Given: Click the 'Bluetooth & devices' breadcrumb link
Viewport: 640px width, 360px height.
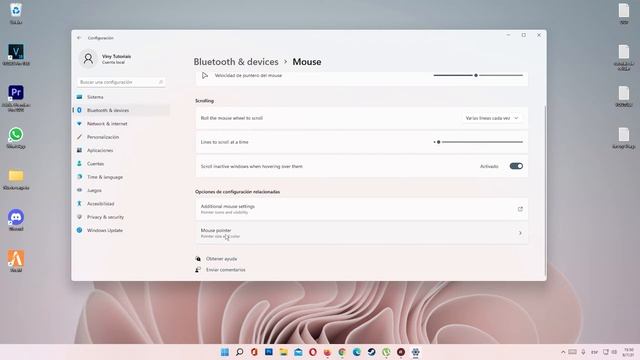Looking at the screenshot, I should [236, 62].
